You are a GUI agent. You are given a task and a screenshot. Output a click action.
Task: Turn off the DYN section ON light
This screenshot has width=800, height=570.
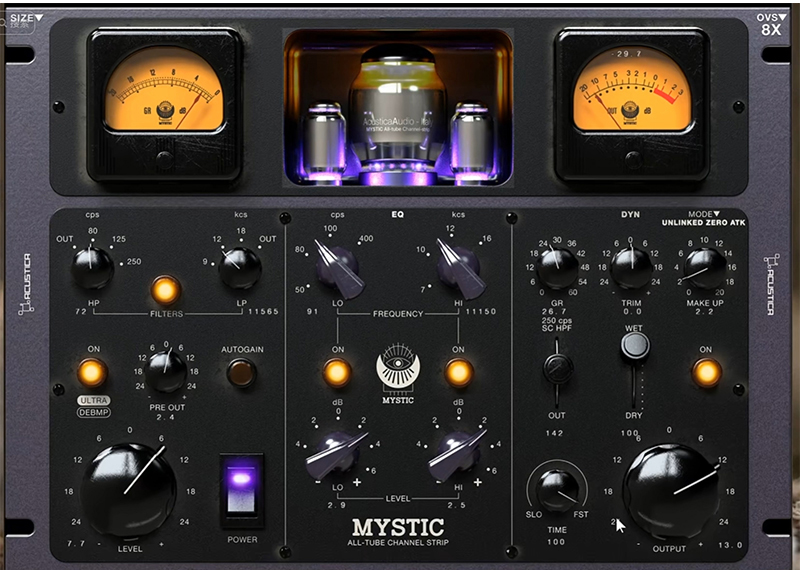coord(706,372)
